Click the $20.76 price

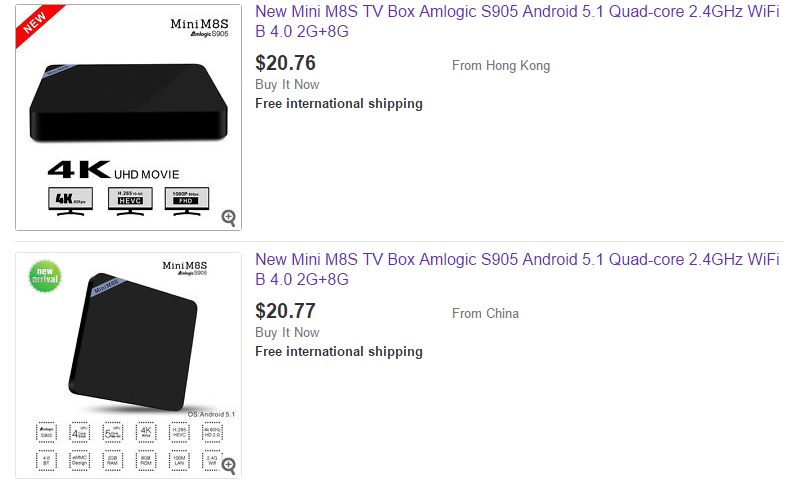(x=285, y=63)
